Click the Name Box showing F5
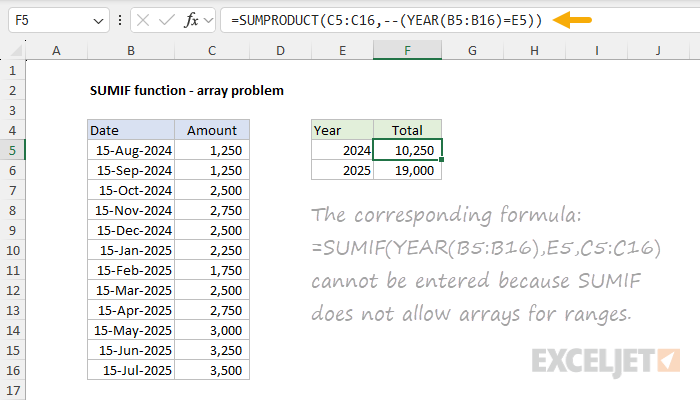Viewport: 700px width, 400px height. coord(58,21)
